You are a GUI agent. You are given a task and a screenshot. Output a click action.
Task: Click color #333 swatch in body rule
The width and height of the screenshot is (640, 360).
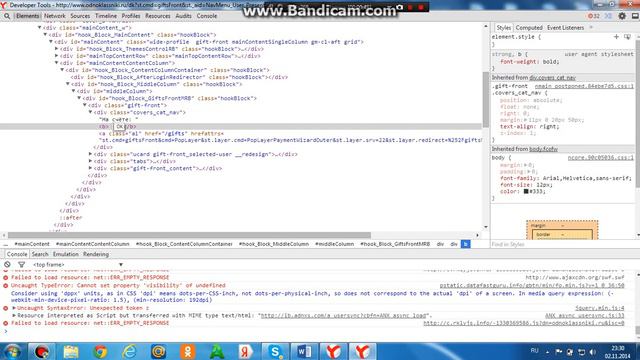click(x=526, y=191)
